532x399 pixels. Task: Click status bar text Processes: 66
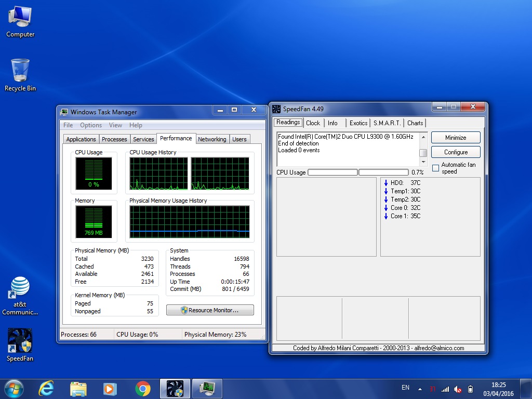(79, 335)
